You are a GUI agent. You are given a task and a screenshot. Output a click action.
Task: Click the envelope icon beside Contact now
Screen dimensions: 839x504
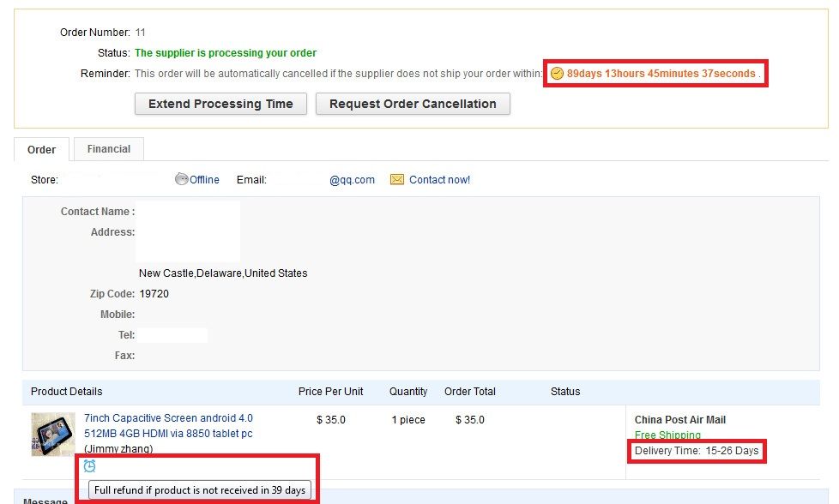[x=397, y=180]
